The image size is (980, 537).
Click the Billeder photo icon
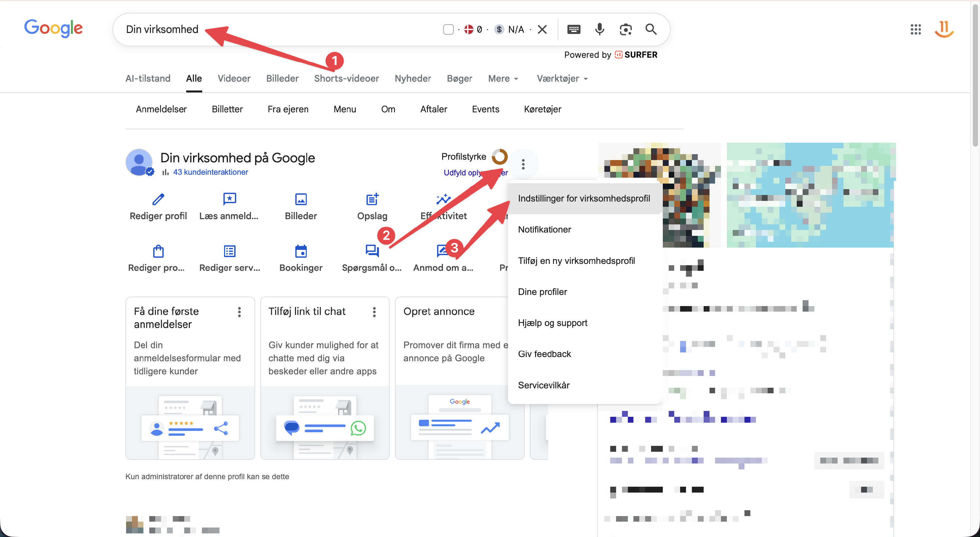(x=301, y=199)
